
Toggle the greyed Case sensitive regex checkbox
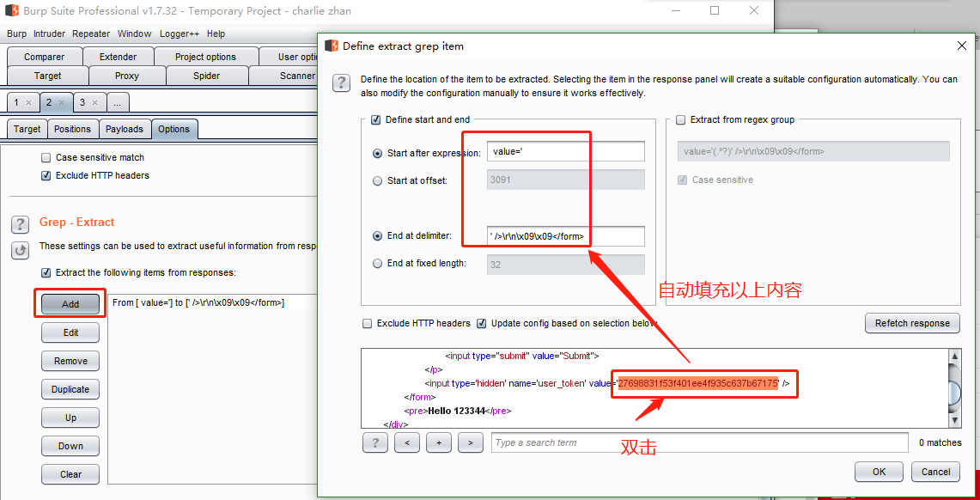pyautogui.click(x=682, y=180)
